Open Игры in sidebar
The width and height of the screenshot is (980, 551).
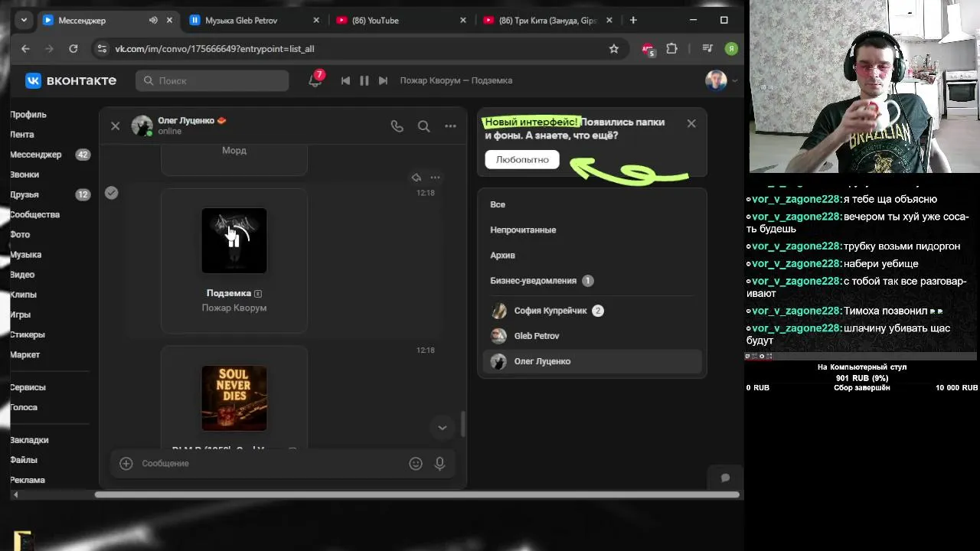(21, 315)
